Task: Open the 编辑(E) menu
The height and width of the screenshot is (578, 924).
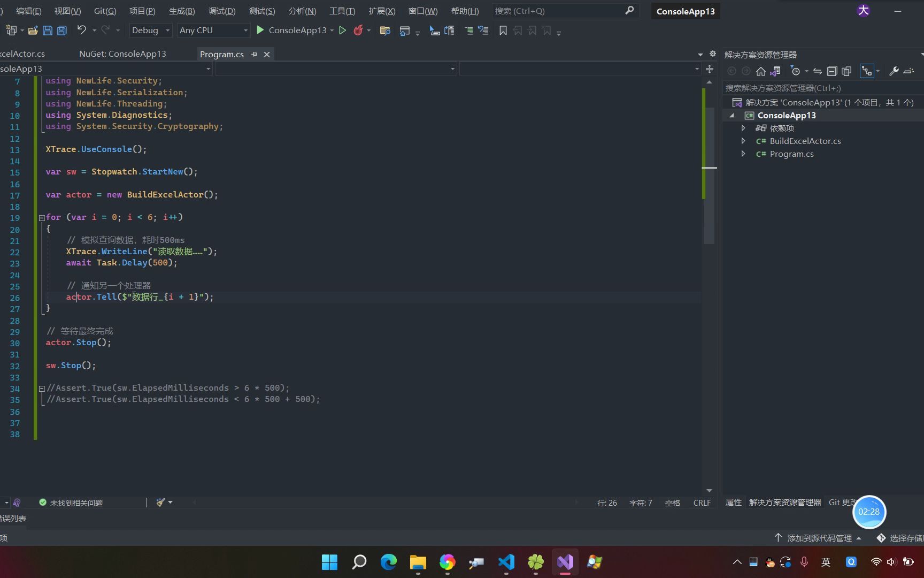Action: pos(28,11)
